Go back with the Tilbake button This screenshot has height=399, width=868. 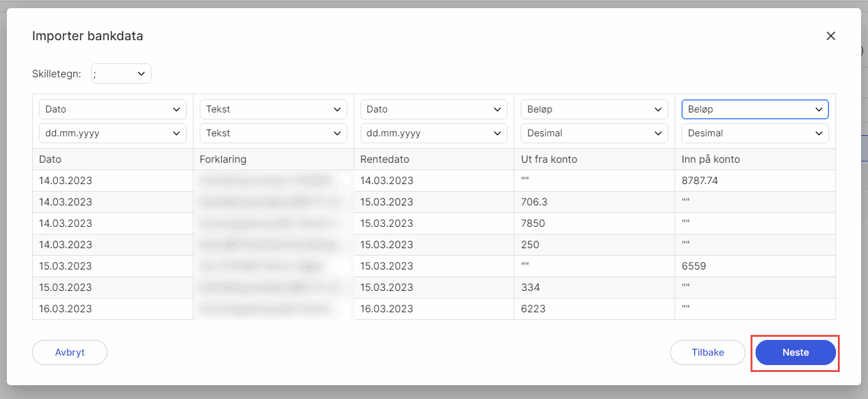point(707,353)
